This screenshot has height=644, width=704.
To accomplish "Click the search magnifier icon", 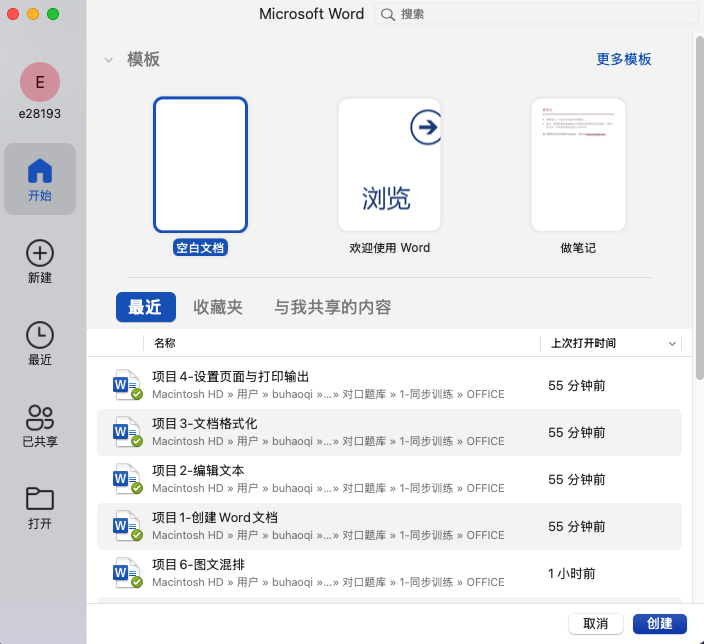I will (387, 14).
